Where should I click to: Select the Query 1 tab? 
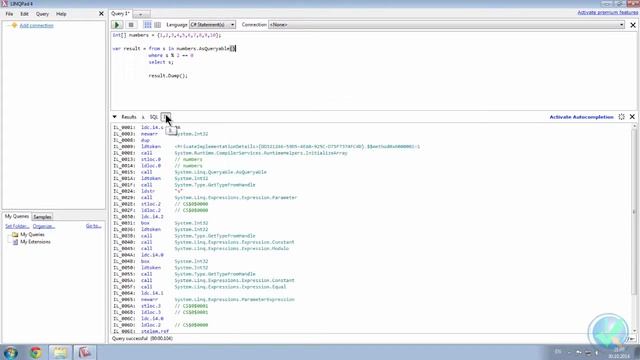pos(120,13)
